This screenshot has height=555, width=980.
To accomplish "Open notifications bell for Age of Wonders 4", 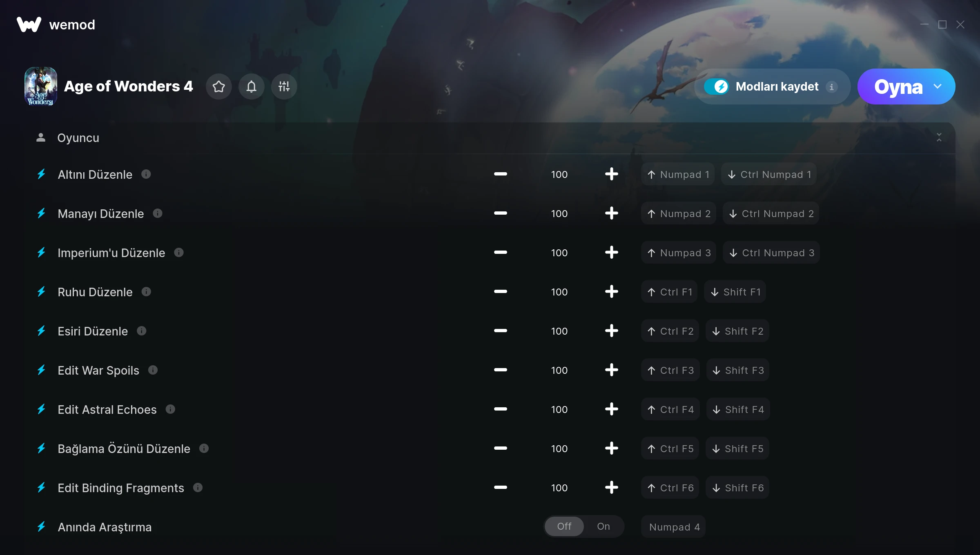I will [252, 87].
